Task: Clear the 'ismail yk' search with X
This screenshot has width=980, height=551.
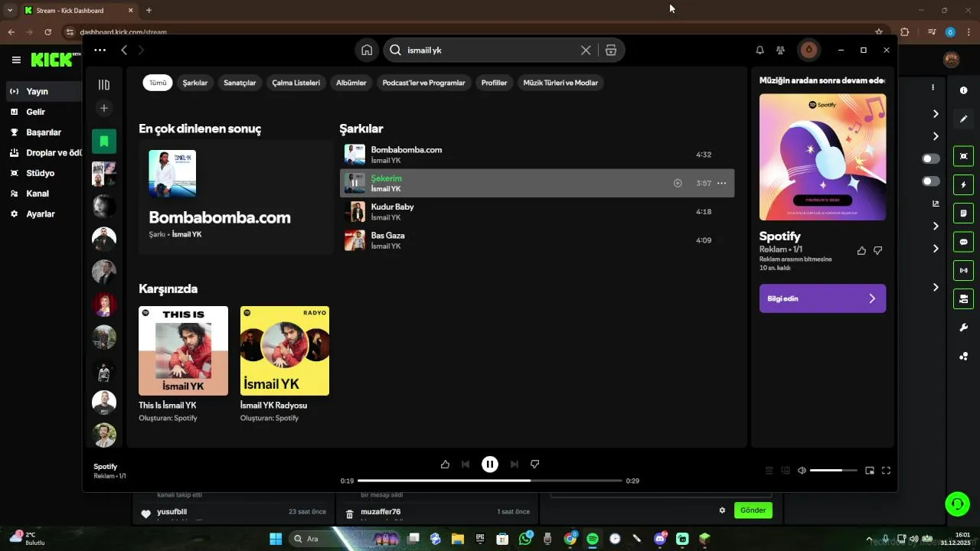Action: (x=586, y=50)
